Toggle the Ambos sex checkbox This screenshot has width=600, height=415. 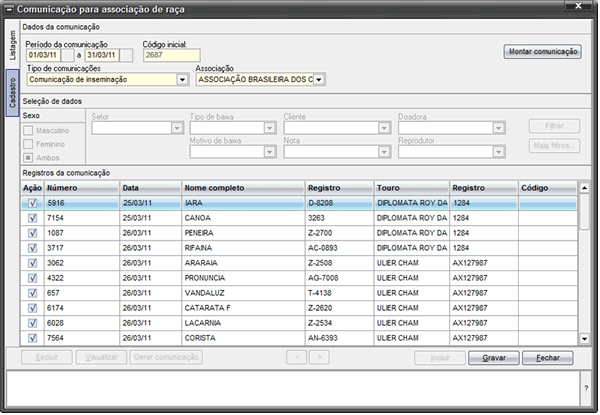(x=28, y=158)
